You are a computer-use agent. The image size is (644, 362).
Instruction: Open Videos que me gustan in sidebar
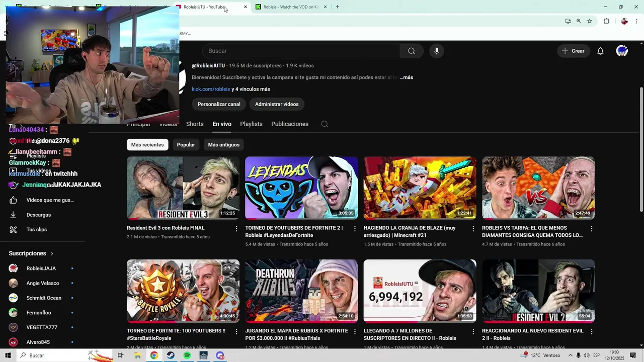coord(43,200)
